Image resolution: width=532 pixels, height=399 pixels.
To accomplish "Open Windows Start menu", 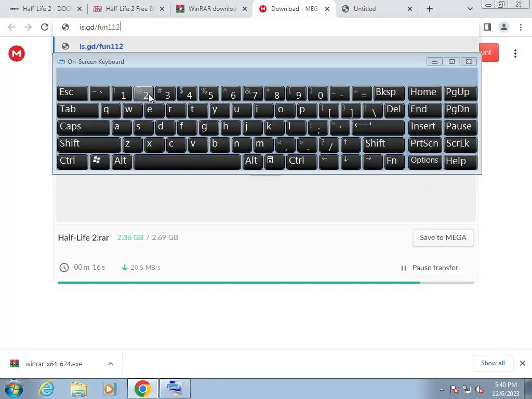I will pos(14,389).
